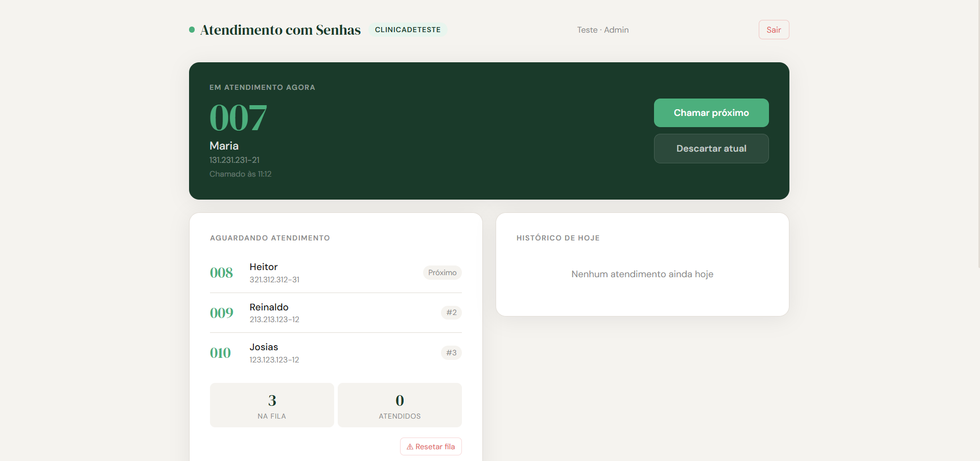Click the CLINICADETESTE clinic badge
This screenshot has height=461, width=980.
(x=407, y=30)
